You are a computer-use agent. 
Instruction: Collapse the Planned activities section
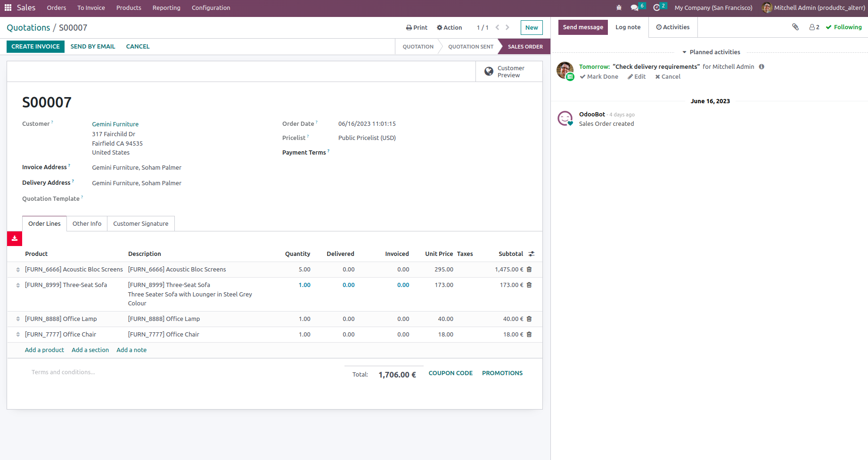pos(711,52)
